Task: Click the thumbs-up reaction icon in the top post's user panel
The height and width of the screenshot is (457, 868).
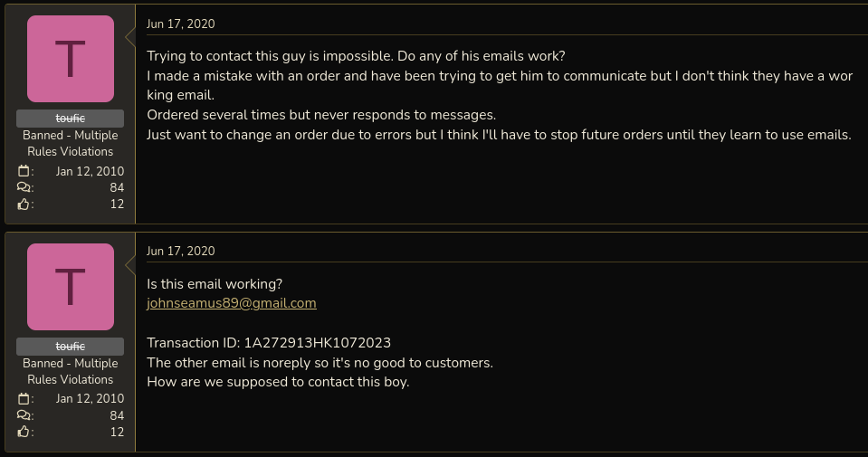Action: [x=24, y=205]
